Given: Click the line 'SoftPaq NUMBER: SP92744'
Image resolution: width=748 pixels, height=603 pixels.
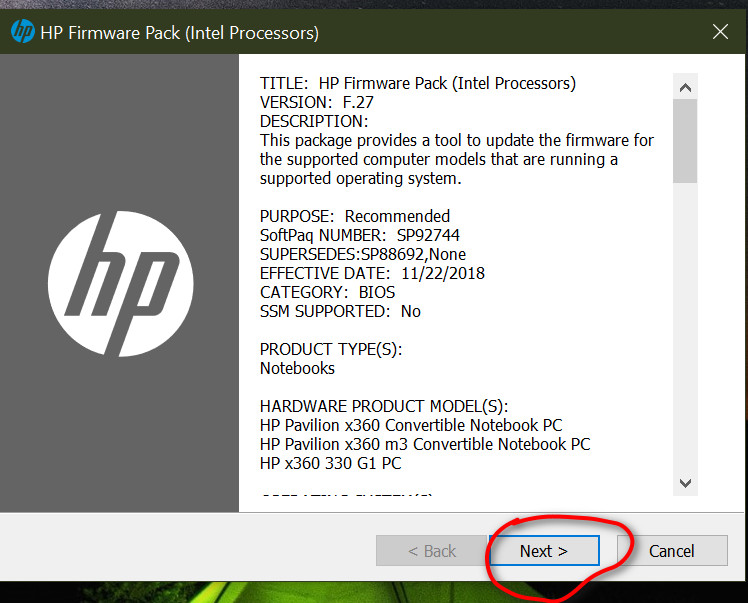Looking at the screenshot, I should click(360, 235).
